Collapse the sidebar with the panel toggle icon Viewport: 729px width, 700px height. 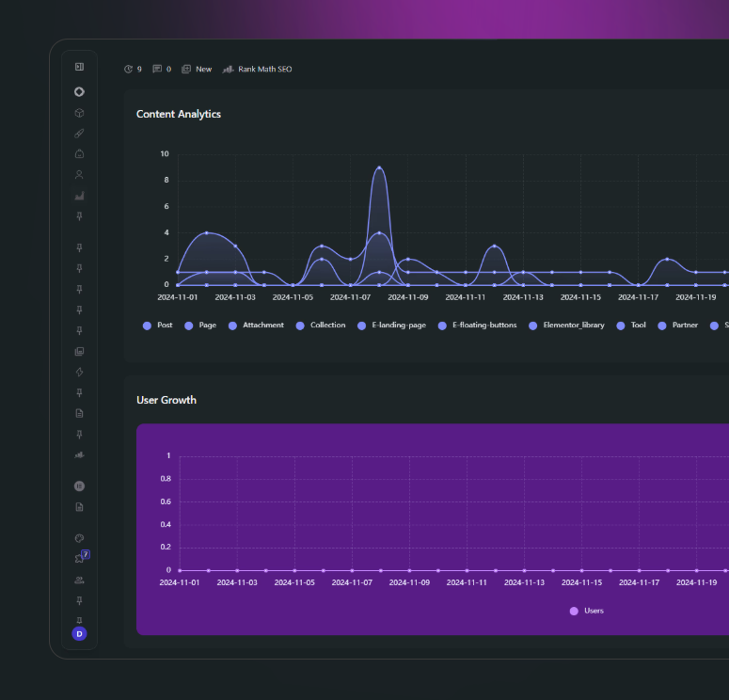79,67
